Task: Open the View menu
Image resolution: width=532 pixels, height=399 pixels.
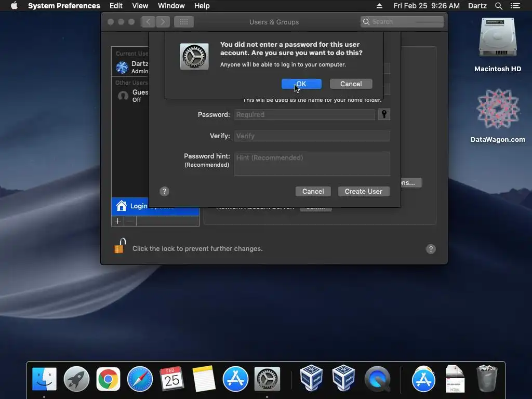Action: coord(140,6)
